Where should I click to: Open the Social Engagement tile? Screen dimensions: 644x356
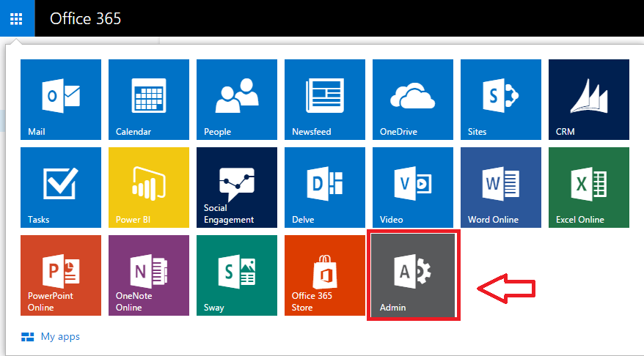click(237, 188)
